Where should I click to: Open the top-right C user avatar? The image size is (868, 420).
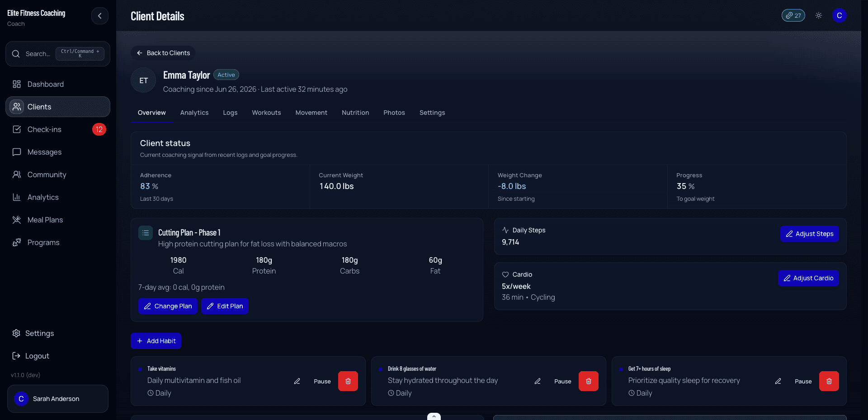(x=840, y=15)
